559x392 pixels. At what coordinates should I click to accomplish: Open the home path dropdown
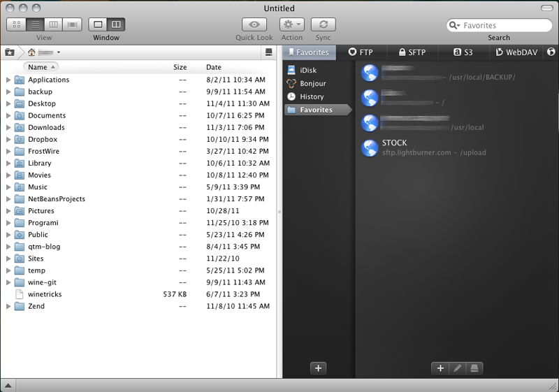click(x=58, y=52)
